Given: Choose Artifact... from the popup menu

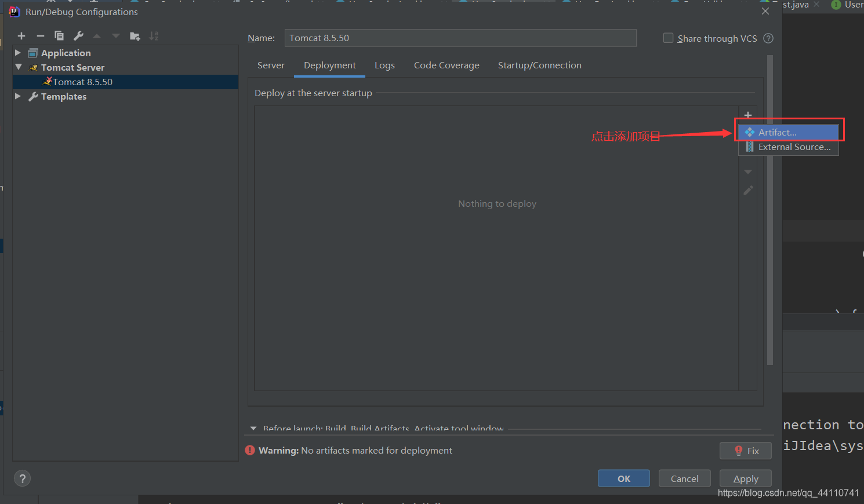Looking at the screenshot, I should [x=789, y=132].
